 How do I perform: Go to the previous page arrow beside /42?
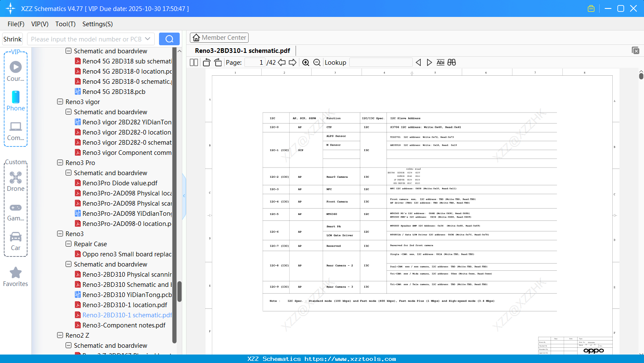(x=282, y=63)
